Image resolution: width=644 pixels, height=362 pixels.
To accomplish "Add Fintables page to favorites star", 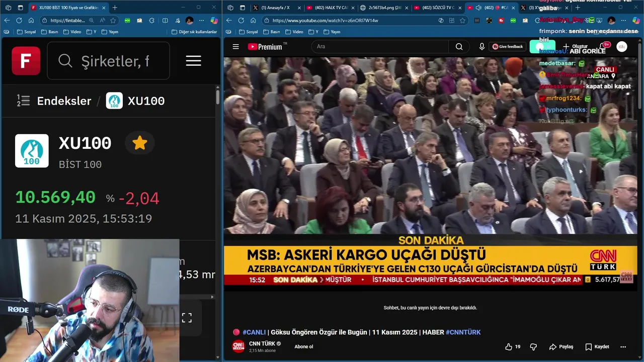I will [x=113, y=21].
